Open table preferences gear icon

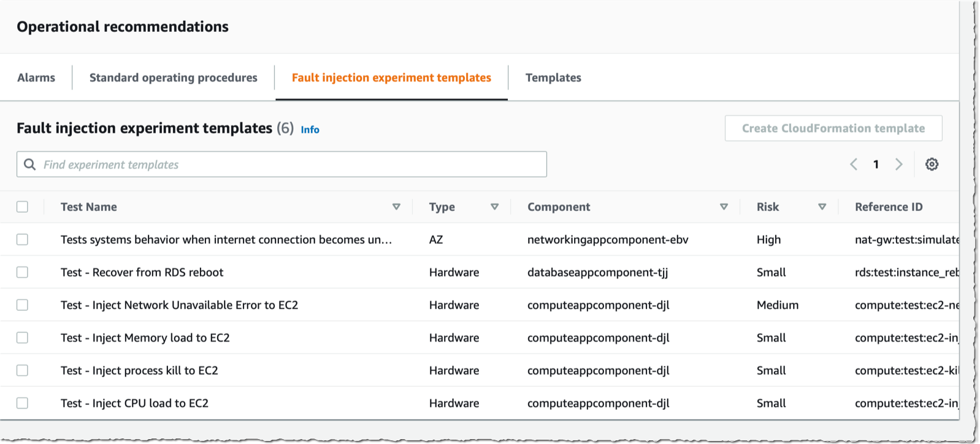tap(932, 164)
